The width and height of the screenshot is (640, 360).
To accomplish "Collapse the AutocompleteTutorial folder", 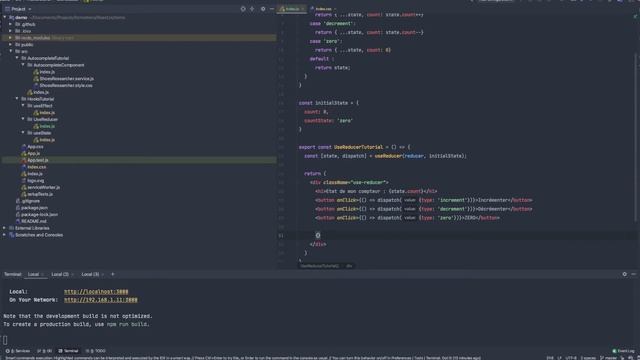I will 17,58.
